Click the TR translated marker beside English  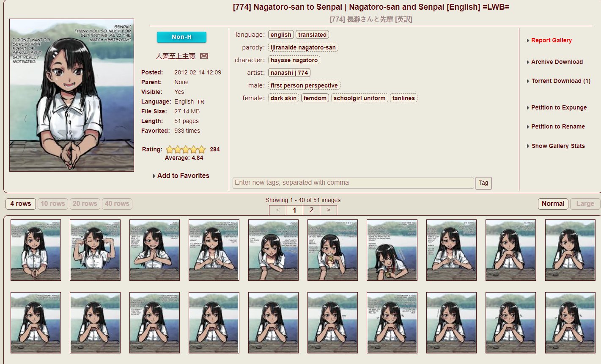(x=200, y=102)
